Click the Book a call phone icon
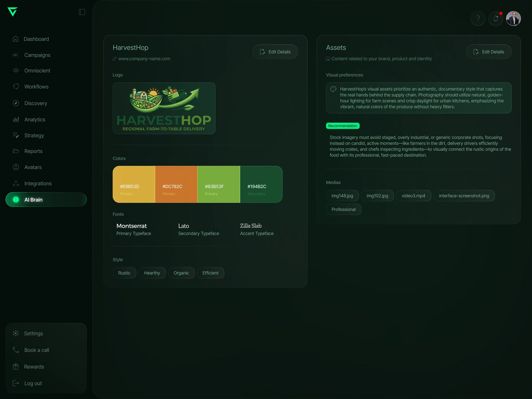Image resolution: width=532 pixels, height=399 pixels. [x=16, y=350]
